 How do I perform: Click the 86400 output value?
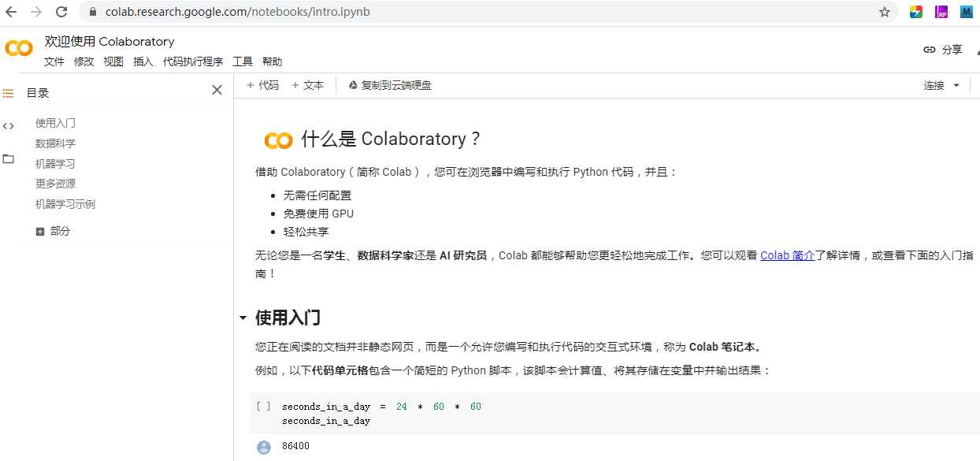[295, 447]
